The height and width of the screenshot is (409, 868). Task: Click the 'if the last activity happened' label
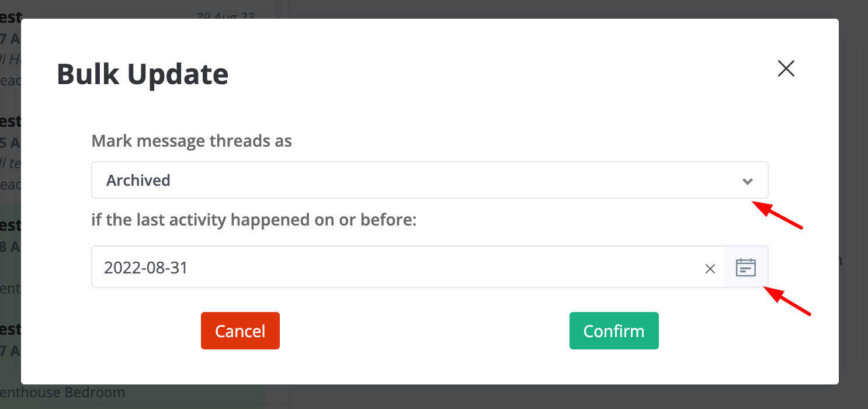pyautogui.click(x=254, y=220)
